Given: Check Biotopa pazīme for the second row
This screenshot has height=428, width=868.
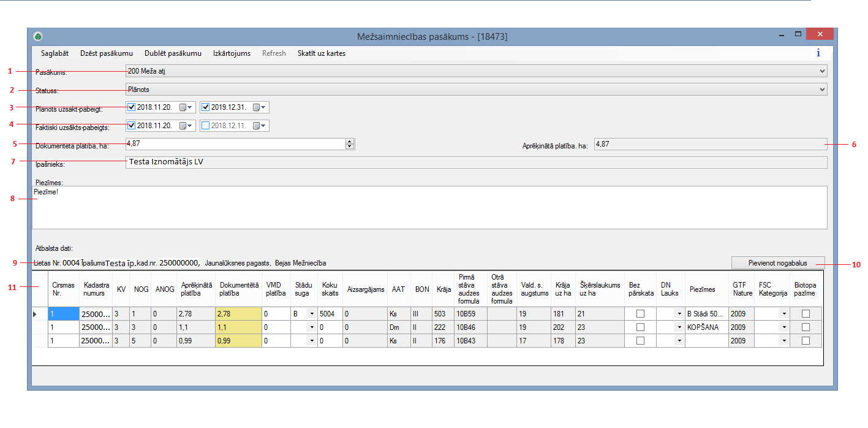Looking at the screenshot, I should pyautogui.click(x=806, y=327).
